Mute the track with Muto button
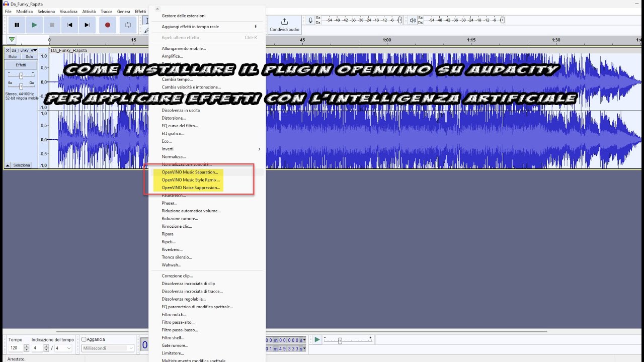Viewport: 644px width, 362px height. 12,57
